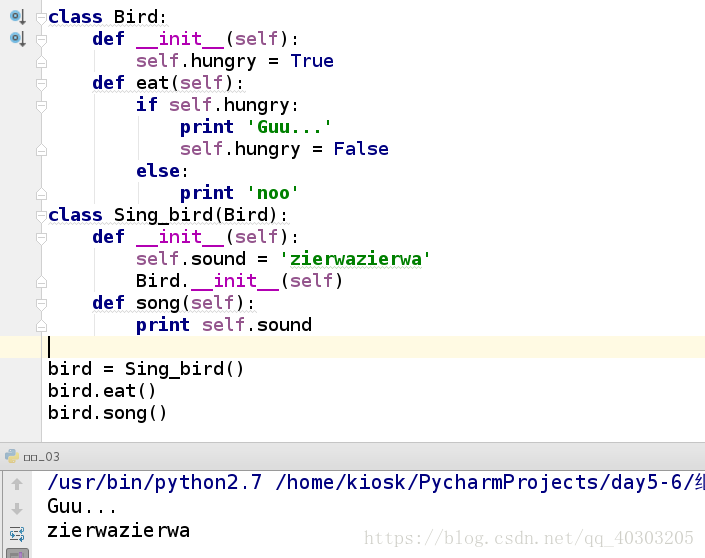
Task: Click the 'print self.sound' line
Action: pyautogui.click(x=224, y=325)
